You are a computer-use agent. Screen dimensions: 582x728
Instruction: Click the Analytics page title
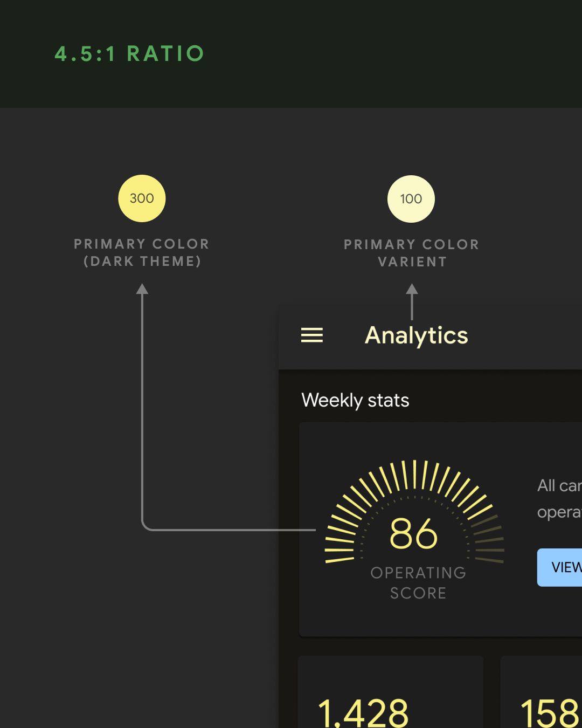coord(416,335)
